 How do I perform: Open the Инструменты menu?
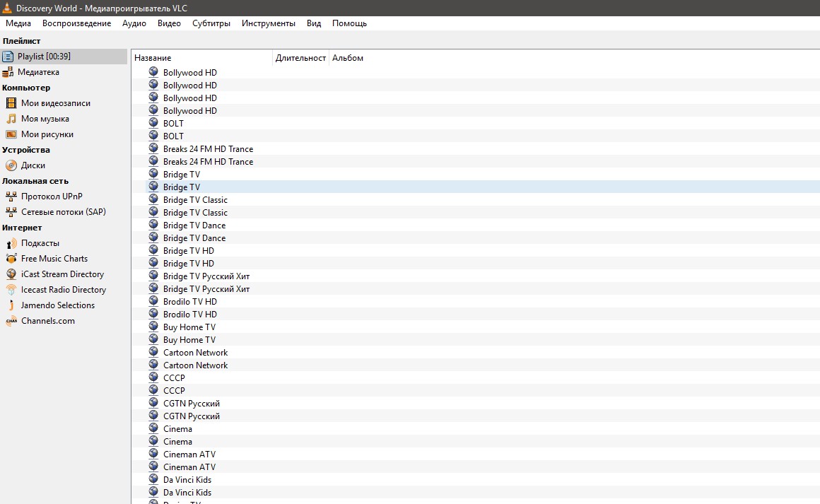tap(268, 23)
